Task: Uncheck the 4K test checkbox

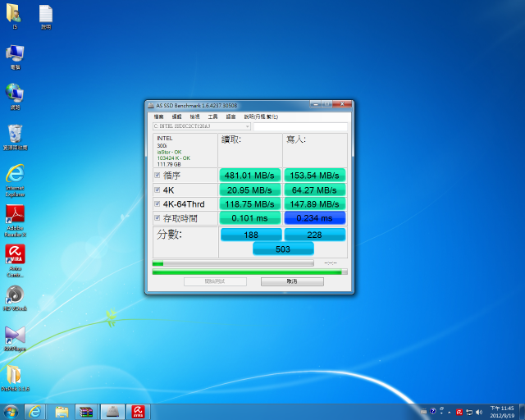Action: [x=157, y=190]
